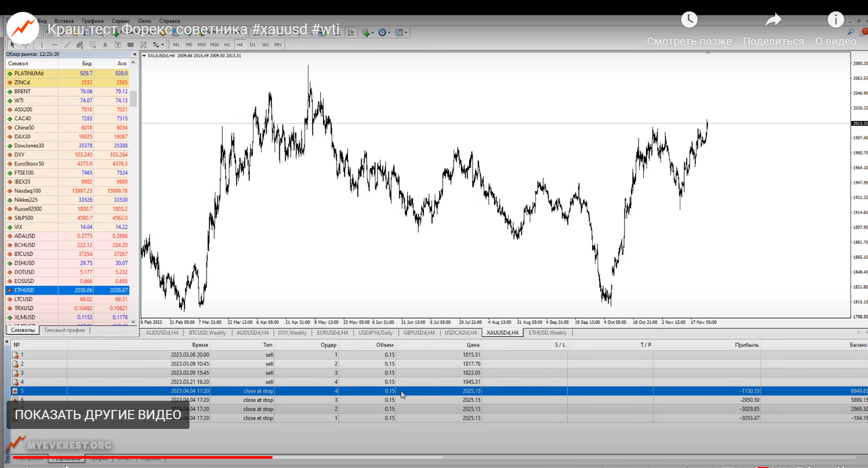Open the Справка menu

point(170,21)
